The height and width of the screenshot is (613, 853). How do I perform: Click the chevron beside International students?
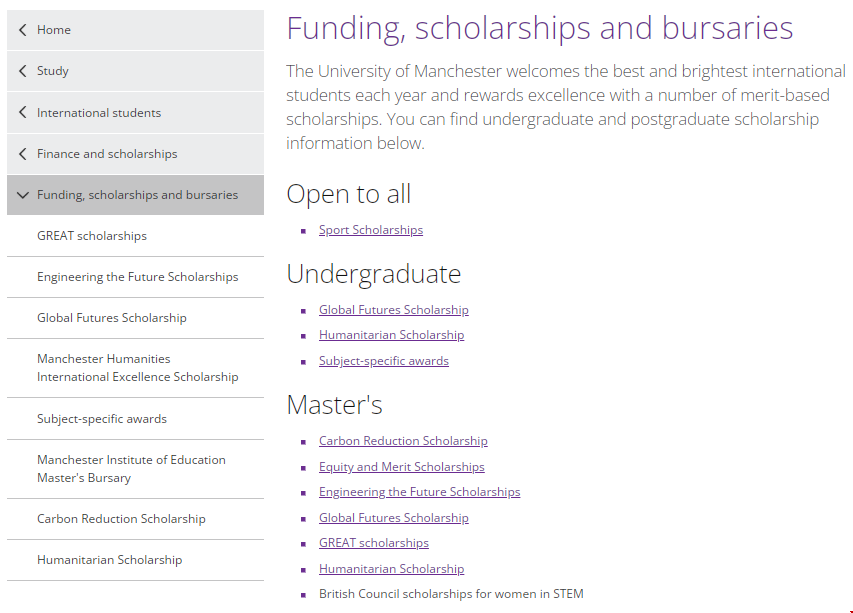(23, 113)
